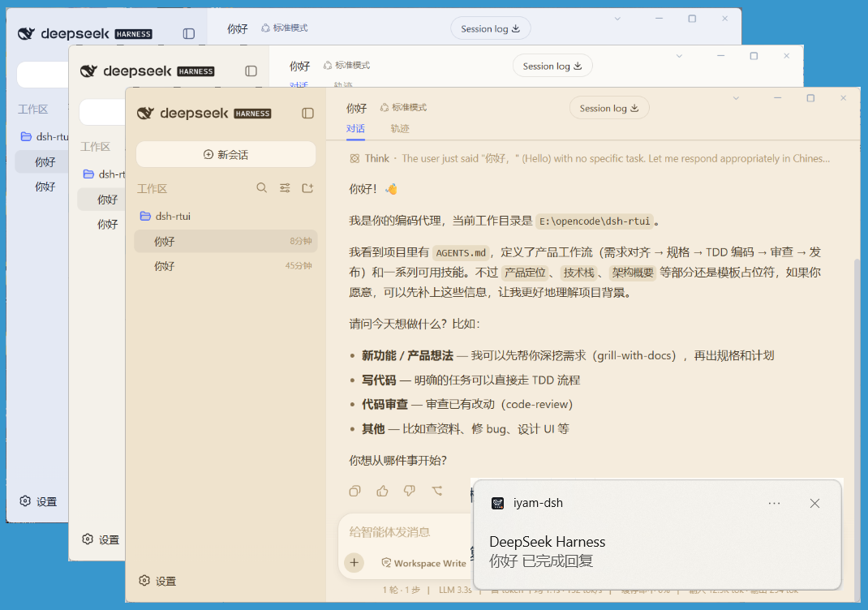Download Session log in middle window
868x610 pixels.
(x=552, y=67)
